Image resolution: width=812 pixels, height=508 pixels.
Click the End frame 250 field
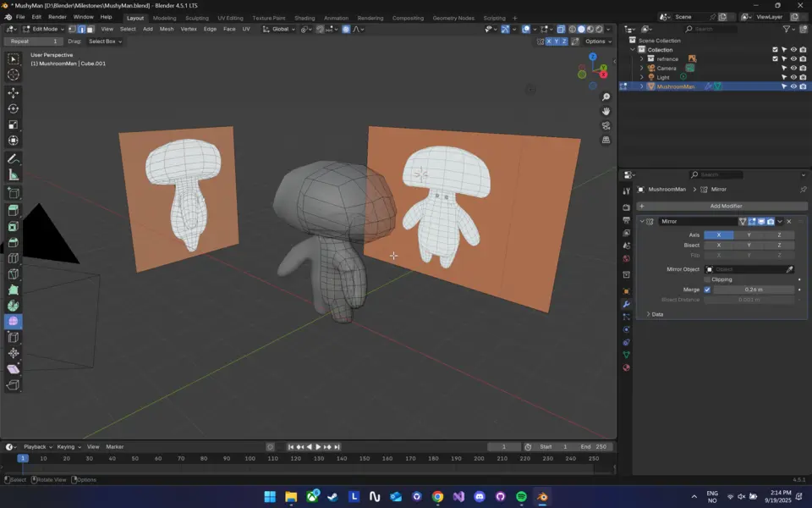tap(594, 447)
